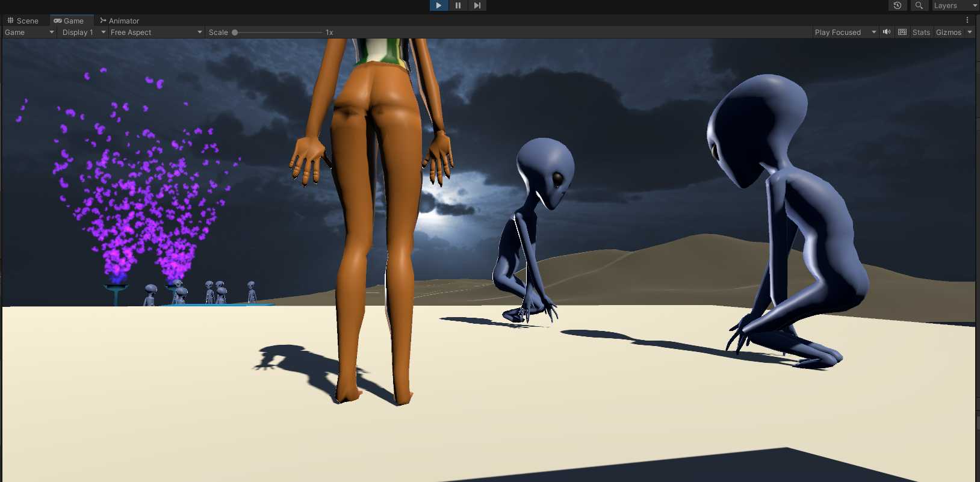Switch to the Animator tab
Viewport: 980px width, 482px height.
coord(119,20)
